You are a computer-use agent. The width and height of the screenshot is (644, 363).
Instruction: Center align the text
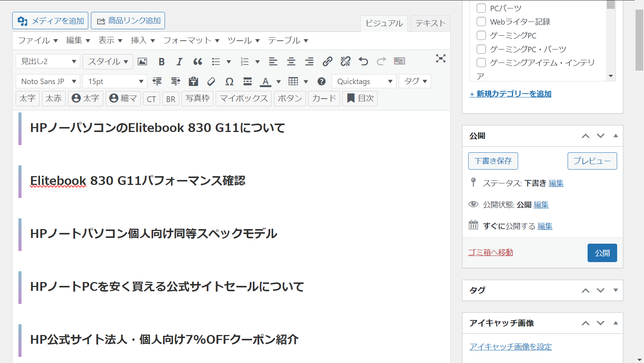[291, 61]
